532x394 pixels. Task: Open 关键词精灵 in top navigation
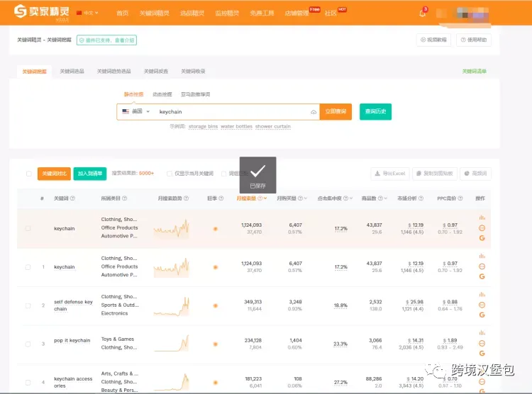pos(155,13)
